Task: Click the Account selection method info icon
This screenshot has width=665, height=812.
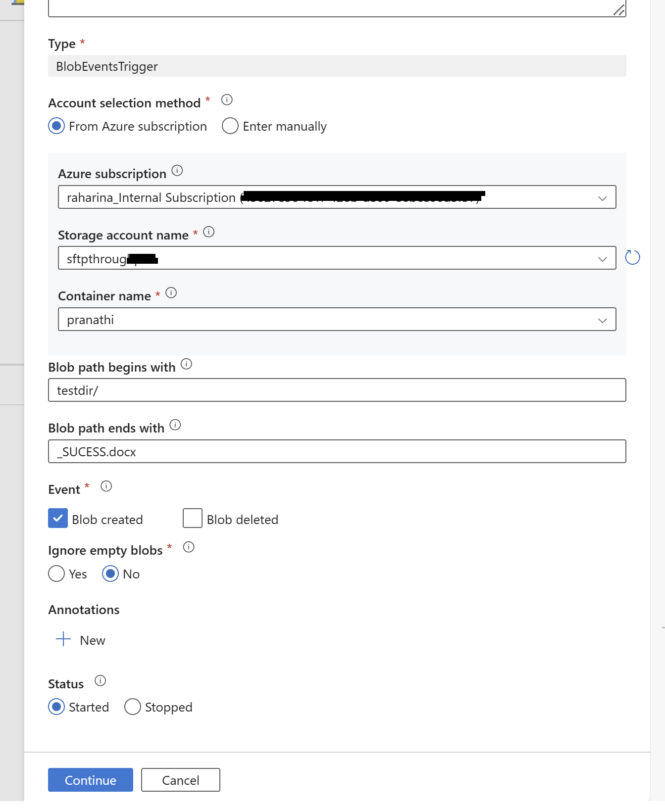Action: tap(227, 100)
